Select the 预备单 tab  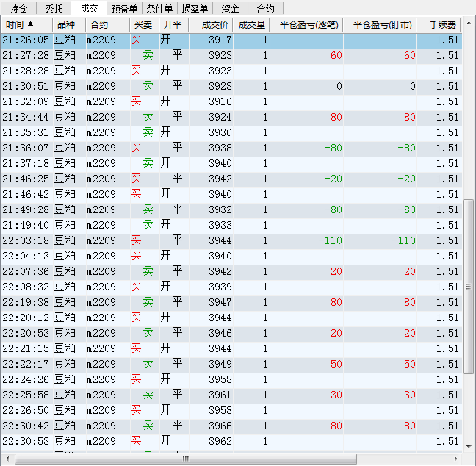pos(124,9)
